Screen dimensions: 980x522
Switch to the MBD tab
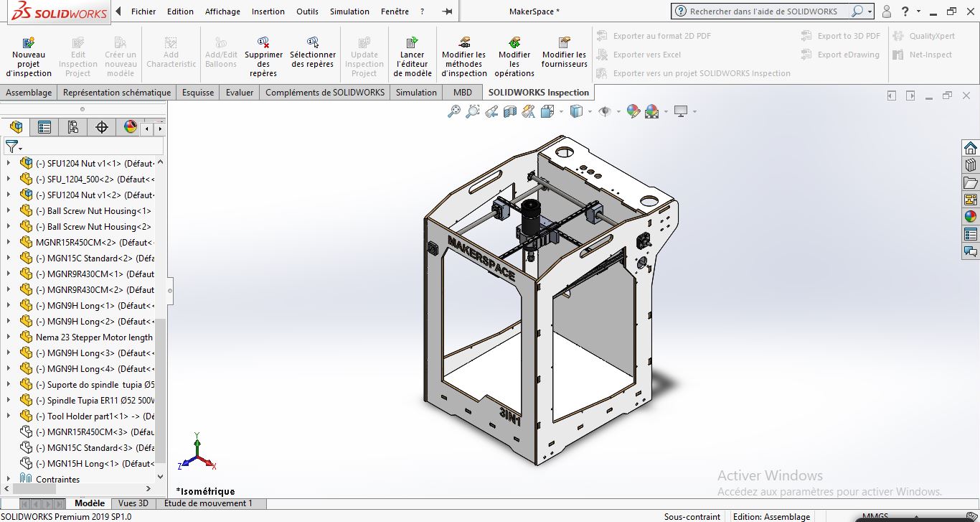[x=463, y=93]
